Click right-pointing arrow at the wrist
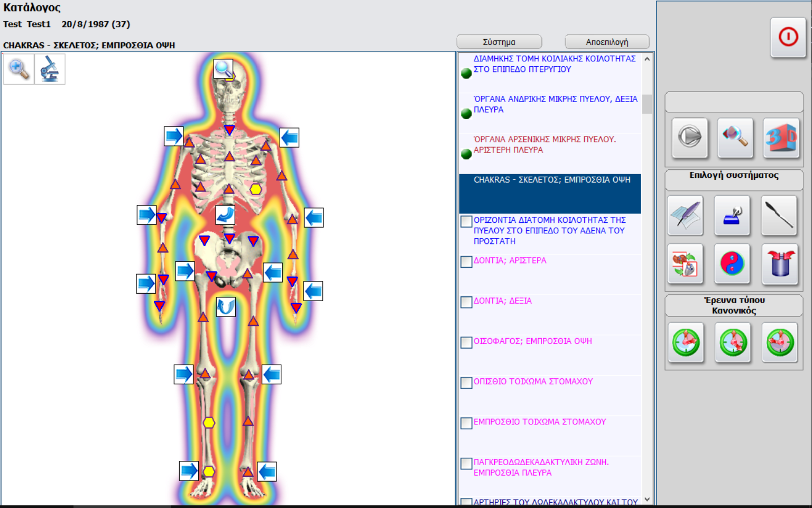Image resolution: width=812 pixels, height=508 pixels. pyautogui.click(x=146, y=284)
